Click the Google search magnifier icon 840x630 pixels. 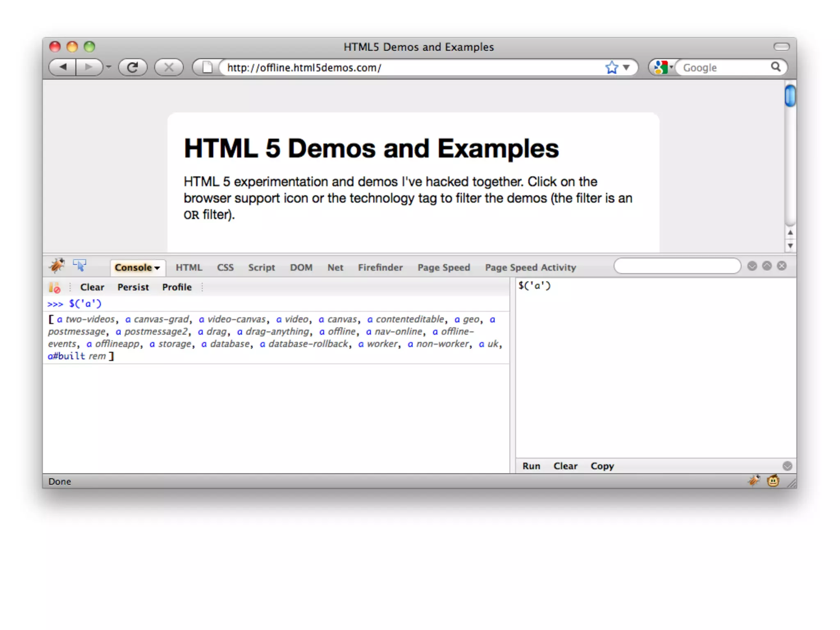click(x=775, y=67)
